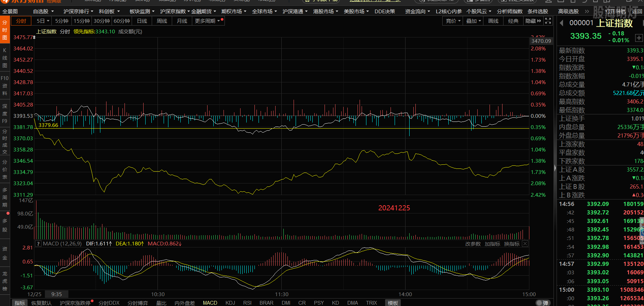Open F10资料 in the sidebar

click(x=5, y=85)
